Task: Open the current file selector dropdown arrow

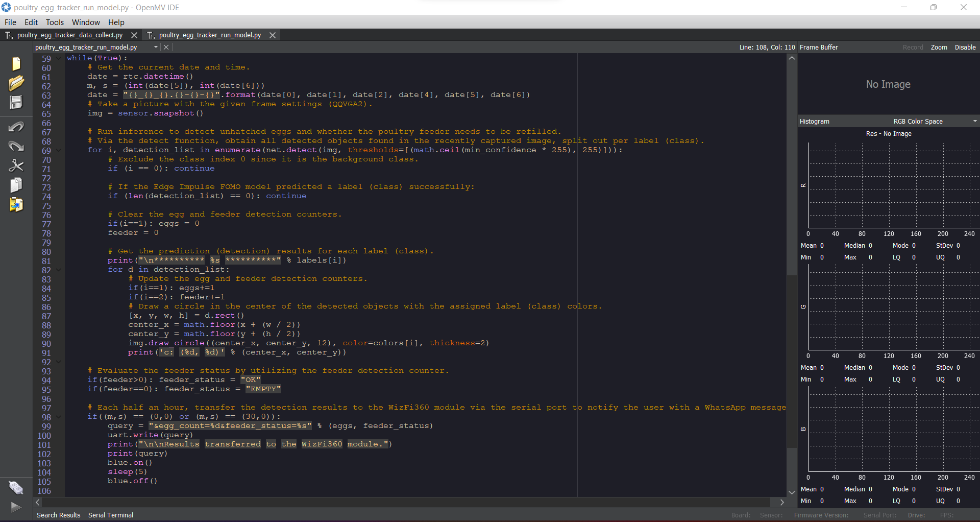Action: pyautogui.click(x=156, y=48)
